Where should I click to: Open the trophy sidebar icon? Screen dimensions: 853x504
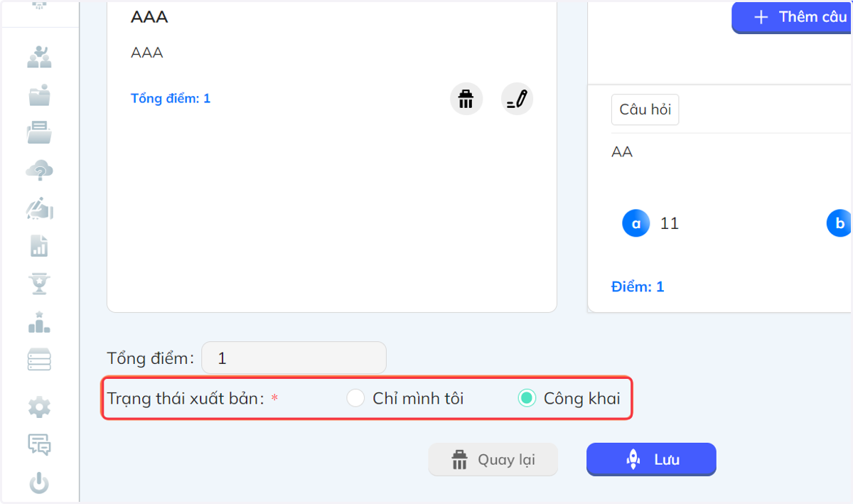[40, 283]
